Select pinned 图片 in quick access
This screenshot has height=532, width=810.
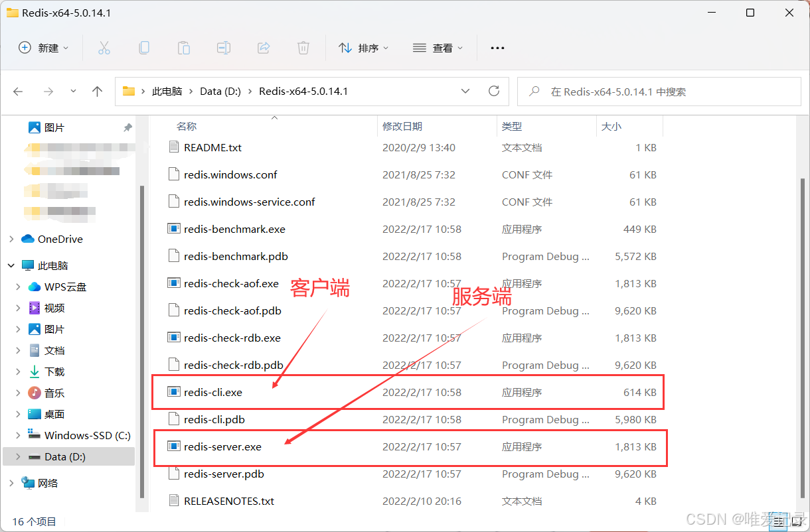(x=54, y=127)
